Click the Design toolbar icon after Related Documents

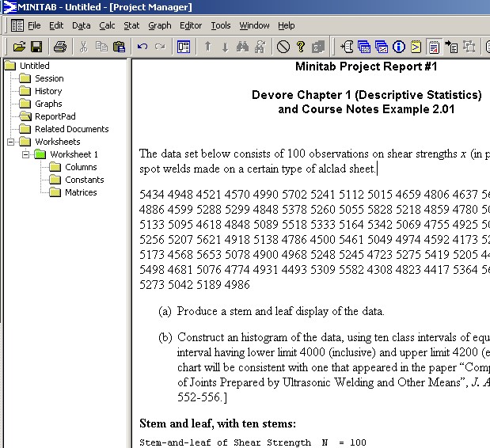(x=469, y=47)
